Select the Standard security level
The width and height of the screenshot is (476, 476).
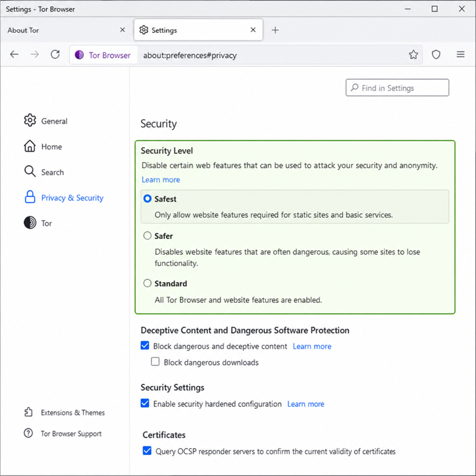tap(147, 283)
